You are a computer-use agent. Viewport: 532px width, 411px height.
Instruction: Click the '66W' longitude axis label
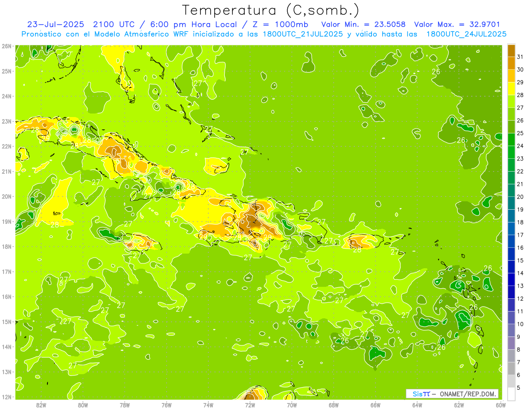pyautogui.click(x=375, y=405)
